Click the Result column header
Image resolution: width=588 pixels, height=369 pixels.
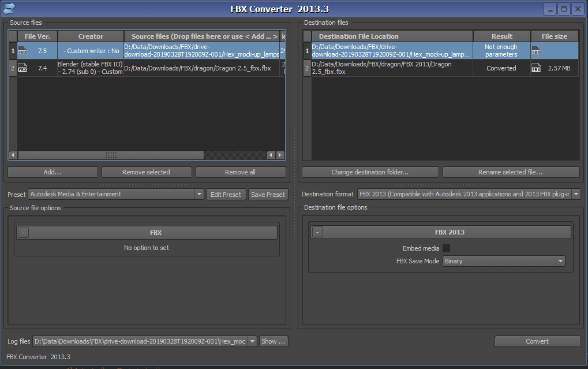coord(501,36)
